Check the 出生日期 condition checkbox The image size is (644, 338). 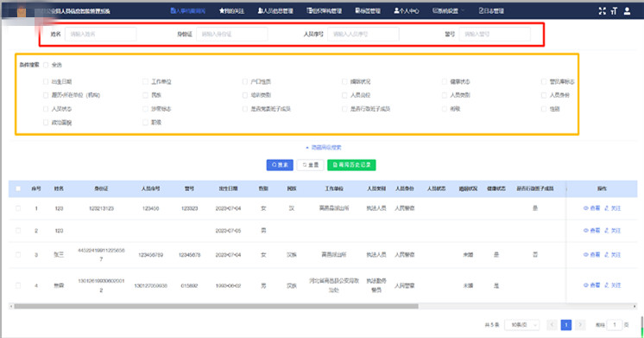coord(46,82)
